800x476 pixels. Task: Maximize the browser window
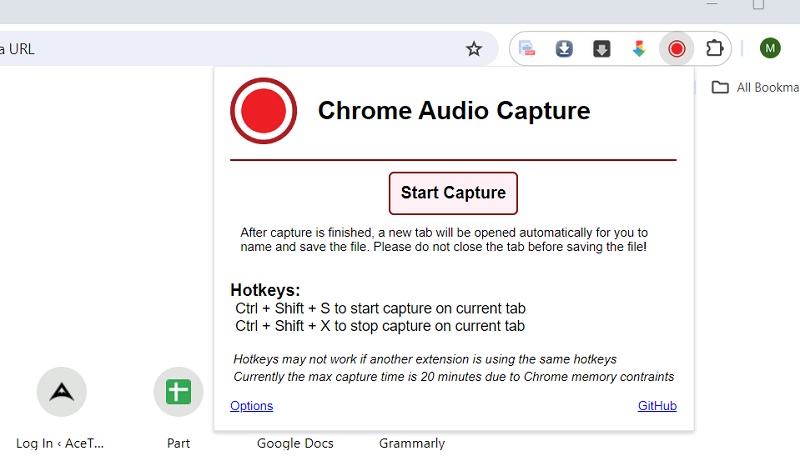click(x=758, y=4)
